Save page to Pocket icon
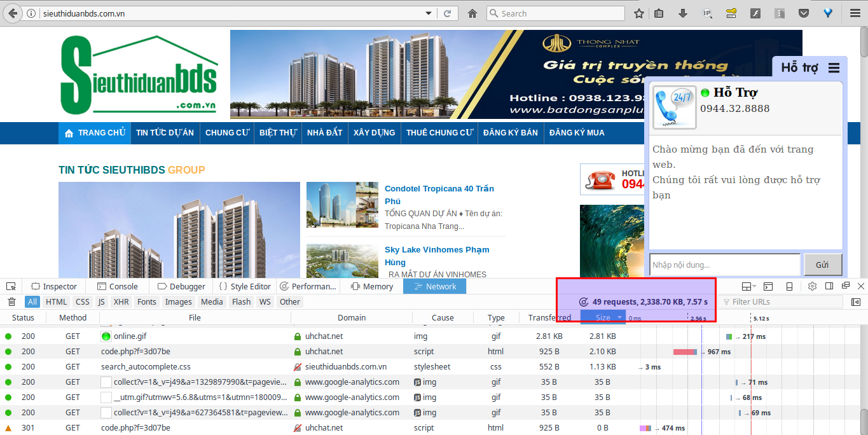 pos(804,13)
